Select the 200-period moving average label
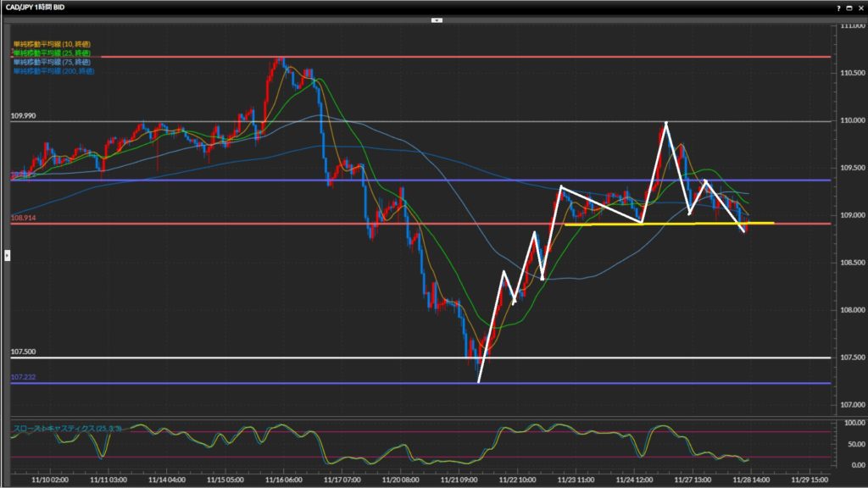 pos(53,72)
